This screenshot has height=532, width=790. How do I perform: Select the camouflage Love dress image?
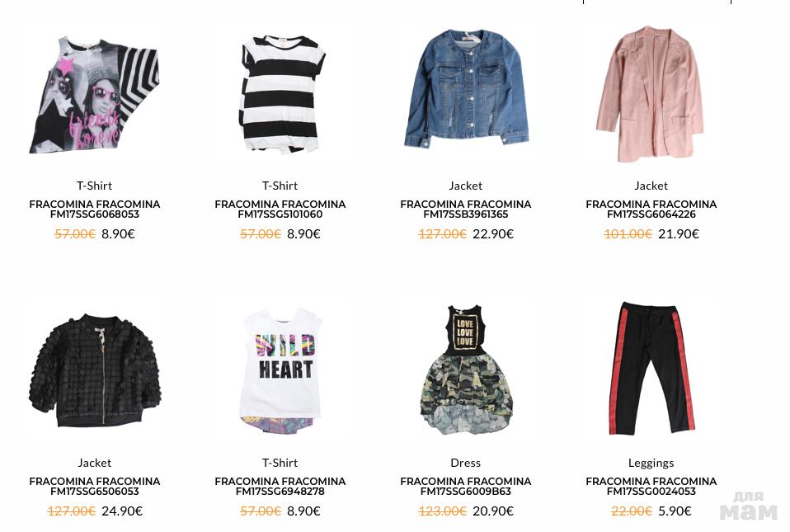click(465, 370)
